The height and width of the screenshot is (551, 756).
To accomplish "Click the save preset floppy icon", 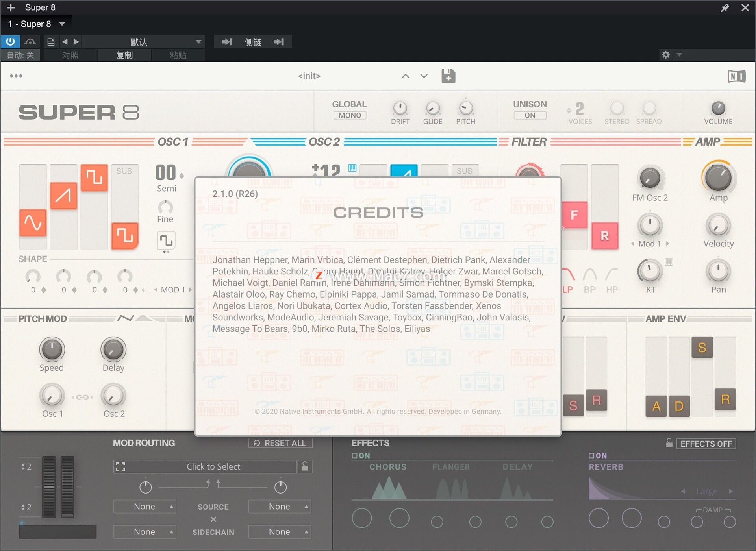I will [x=448, y=76].
